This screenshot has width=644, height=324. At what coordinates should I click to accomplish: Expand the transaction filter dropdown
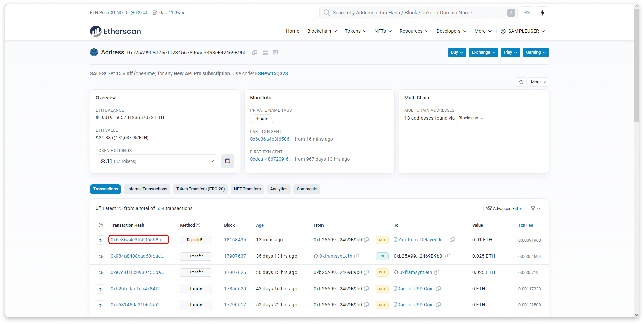point(535,208)
